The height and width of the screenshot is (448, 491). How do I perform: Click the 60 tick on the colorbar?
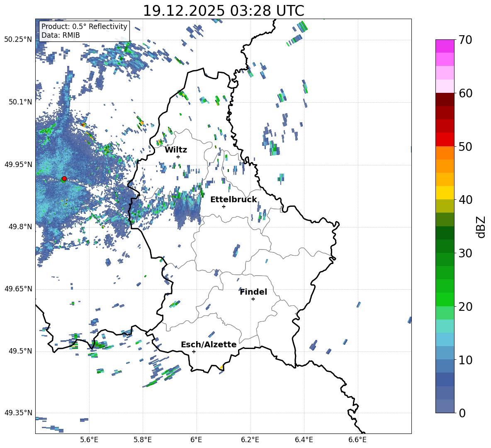(x=465, y=93)
